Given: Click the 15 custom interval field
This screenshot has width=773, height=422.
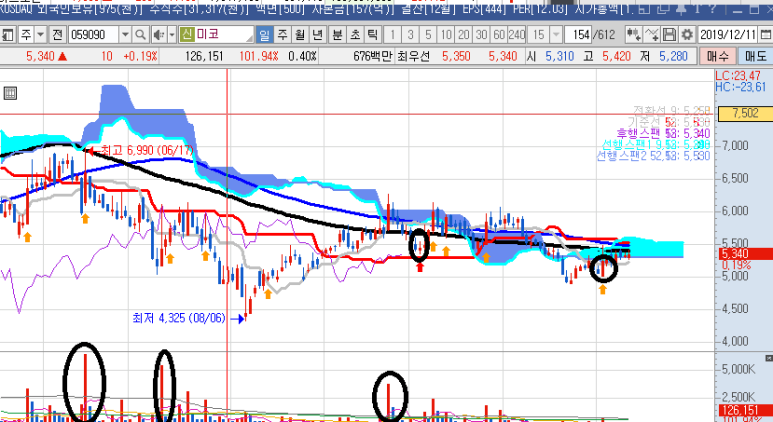Looking at the screenshot, I should pos(539,35).
